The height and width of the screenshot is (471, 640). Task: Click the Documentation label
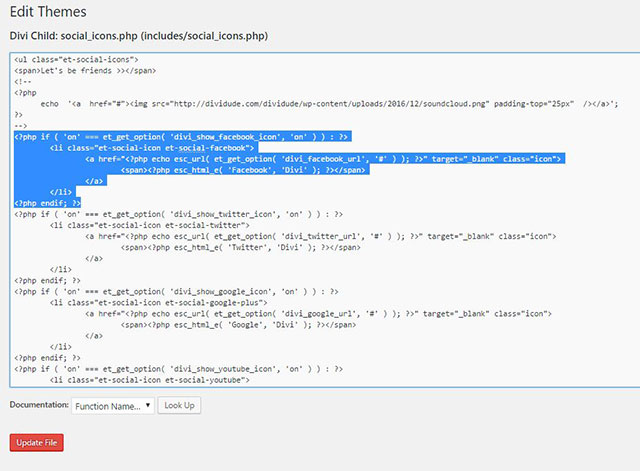[x=39, y=404]
